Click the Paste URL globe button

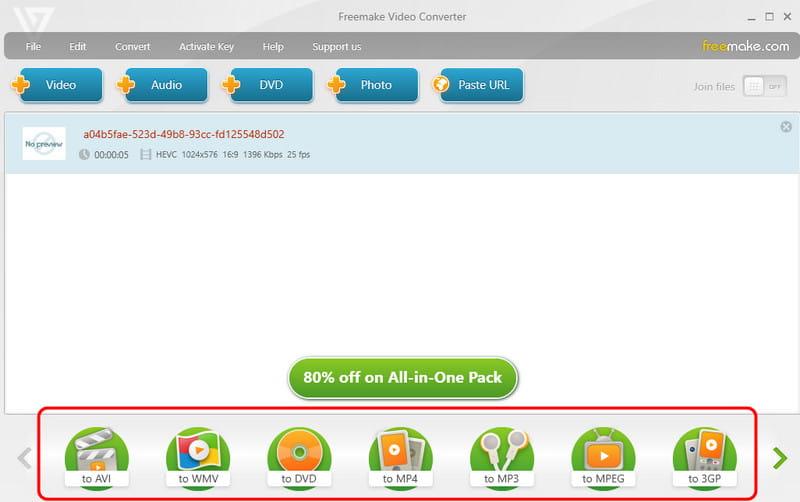pyautogui.click(x=477, y=85)
